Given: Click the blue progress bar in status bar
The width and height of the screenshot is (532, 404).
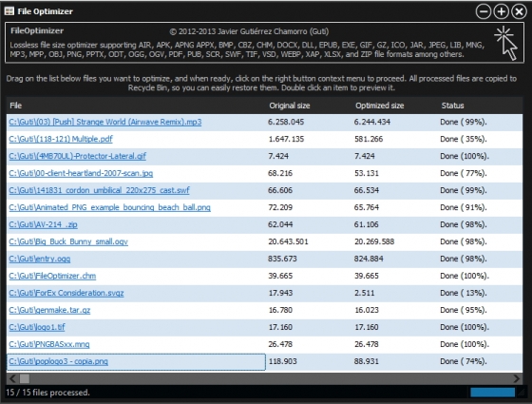Looking at the screenshot, I should tap(492, 393).
